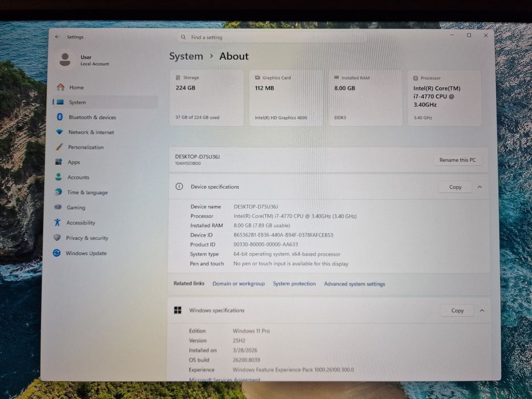The height and width of the screenshot is (399, 532).
Task: Click the Accessibility figure icon
Action: [58, 222]
